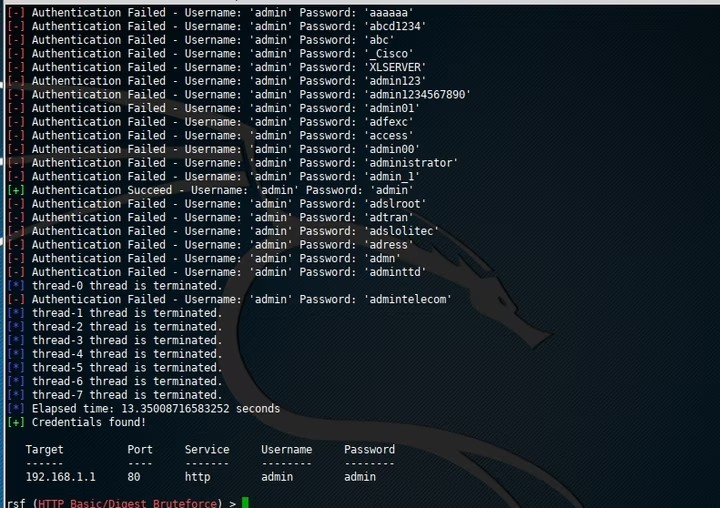Click the 'adminttd' password text
The image size is (720, 508).
click(395, 272)
